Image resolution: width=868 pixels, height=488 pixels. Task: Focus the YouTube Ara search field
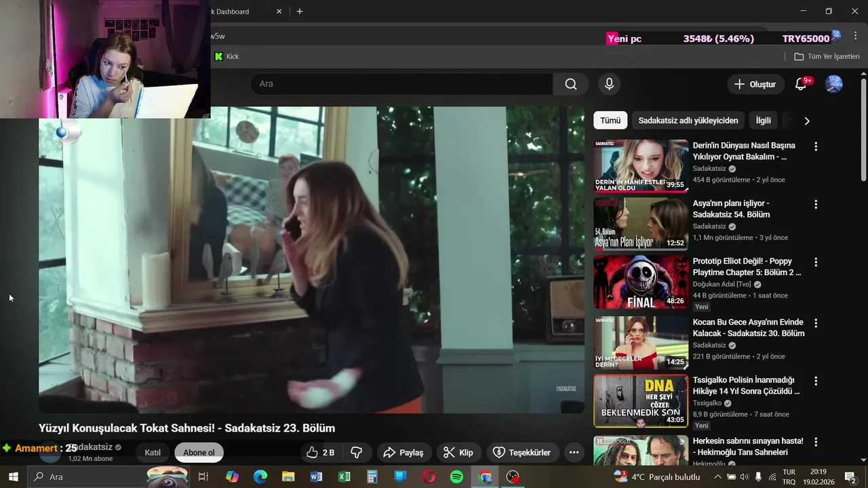pyautogui.click(x=401, y=84)
